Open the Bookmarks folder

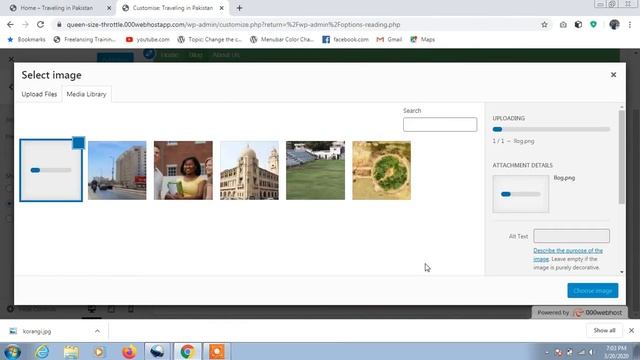pyautogui.click(x=26, y=40)
